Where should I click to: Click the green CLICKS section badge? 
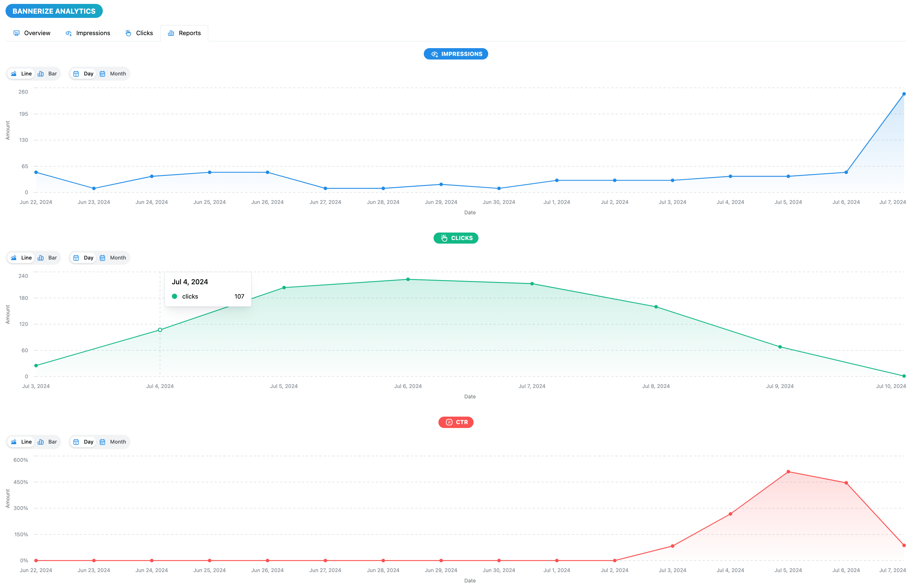click(x=456, y=238)
